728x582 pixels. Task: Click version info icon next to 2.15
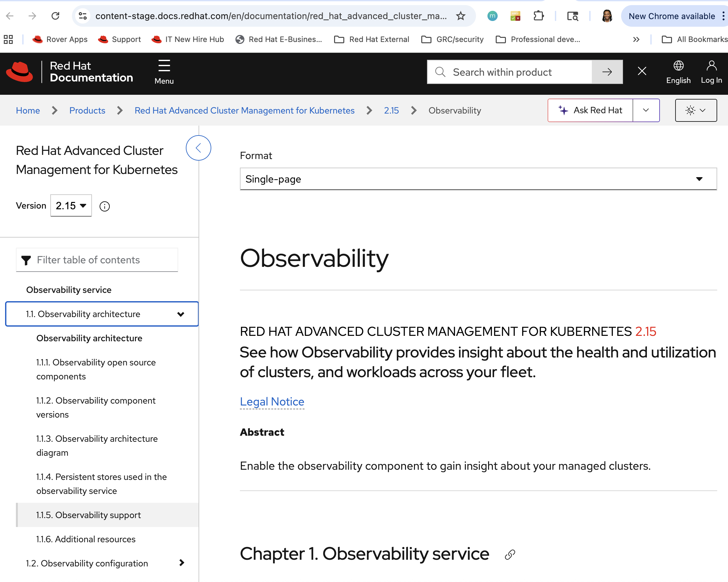105,206
